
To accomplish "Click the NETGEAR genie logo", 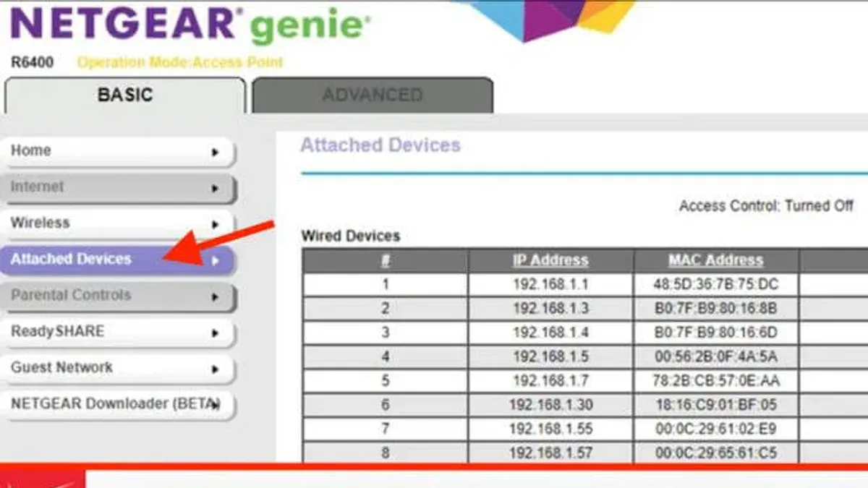I will coord(190,24).
